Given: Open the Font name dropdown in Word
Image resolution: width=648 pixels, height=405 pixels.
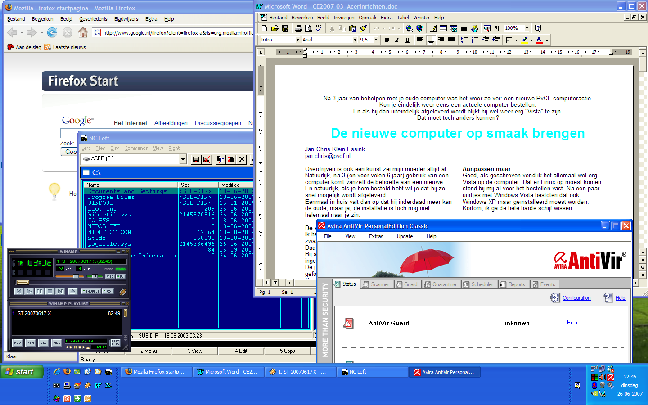Looking at the screenshot, I should click(x=355, y=40).
